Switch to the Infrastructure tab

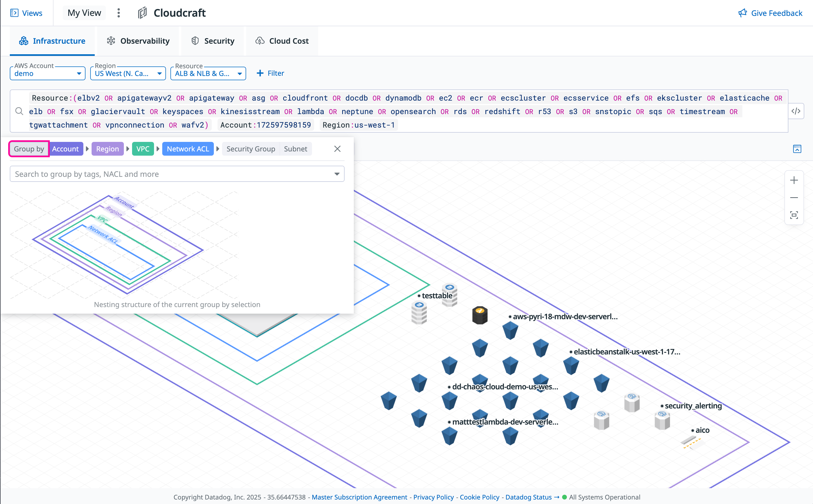coord(52,41)
